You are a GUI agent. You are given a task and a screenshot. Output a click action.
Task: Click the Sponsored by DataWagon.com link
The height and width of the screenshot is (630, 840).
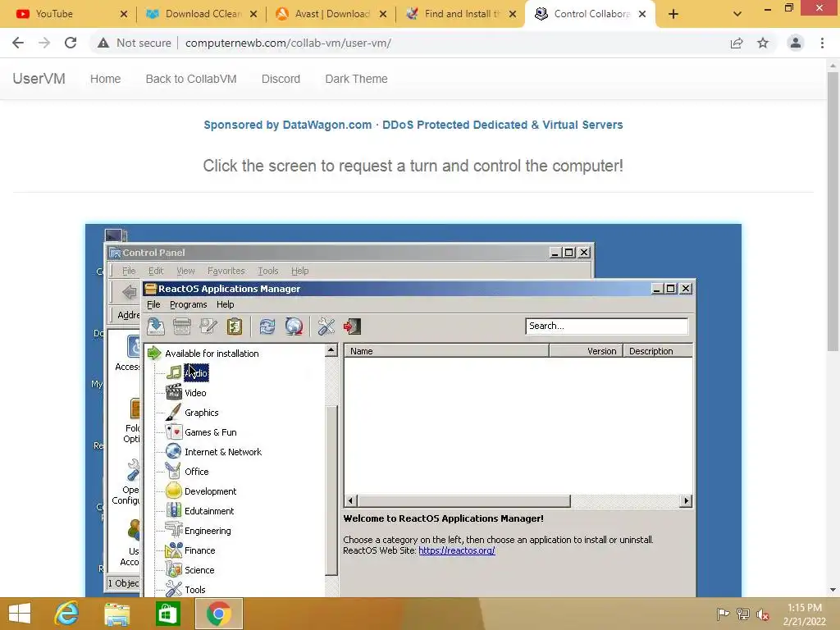coord(413,125)
